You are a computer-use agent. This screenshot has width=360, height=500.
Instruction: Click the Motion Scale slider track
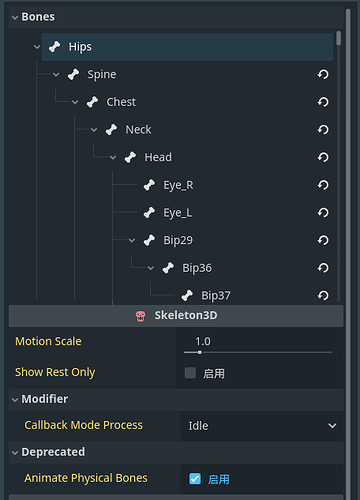tap(258, 352)
